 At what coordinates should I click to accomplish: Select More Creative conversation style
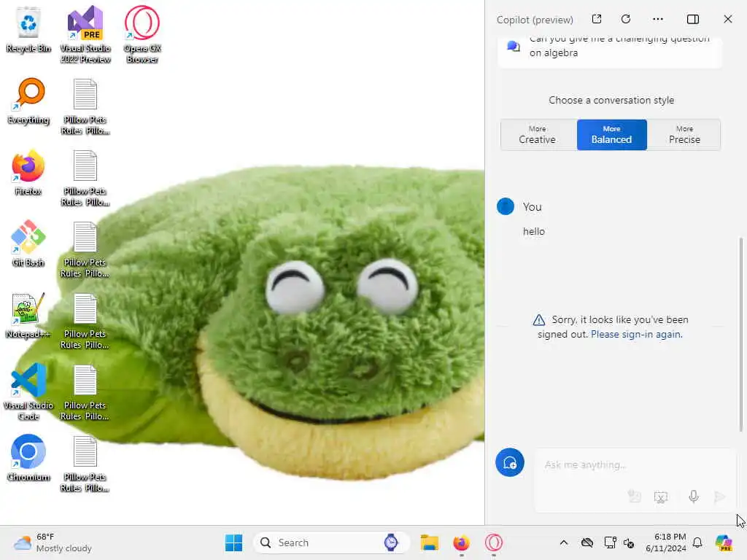click(538, 135)
